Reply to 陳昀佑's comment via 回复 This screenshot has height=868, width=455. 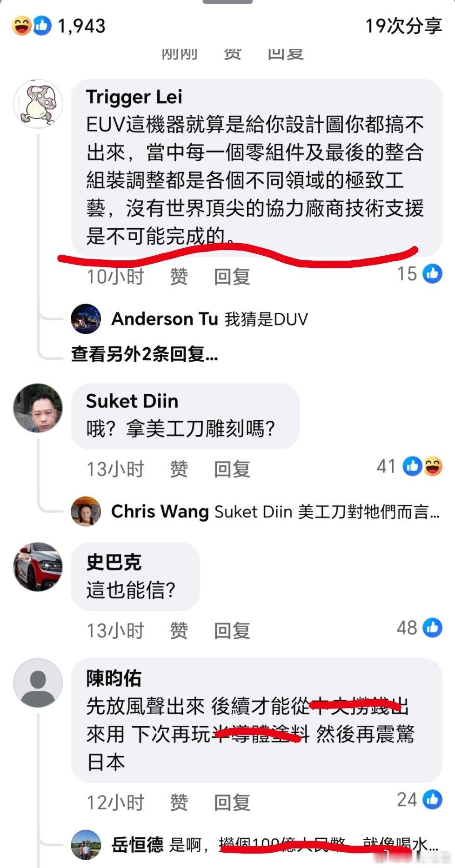click(x=232, y=803)
